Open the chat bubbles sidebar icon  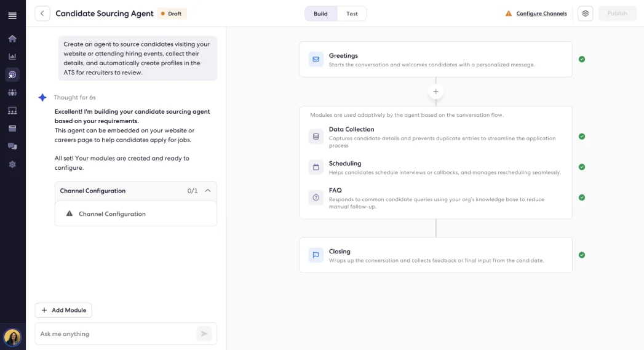click(x=12, y=146)
